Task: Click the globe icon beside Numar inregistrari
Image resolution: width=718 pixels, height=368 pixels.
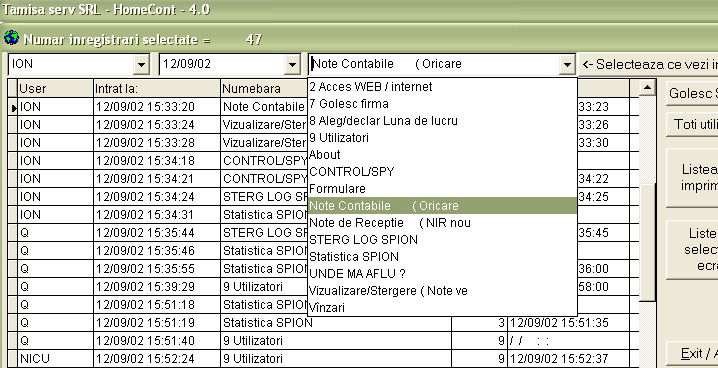Action: click(x=11, y=38)
